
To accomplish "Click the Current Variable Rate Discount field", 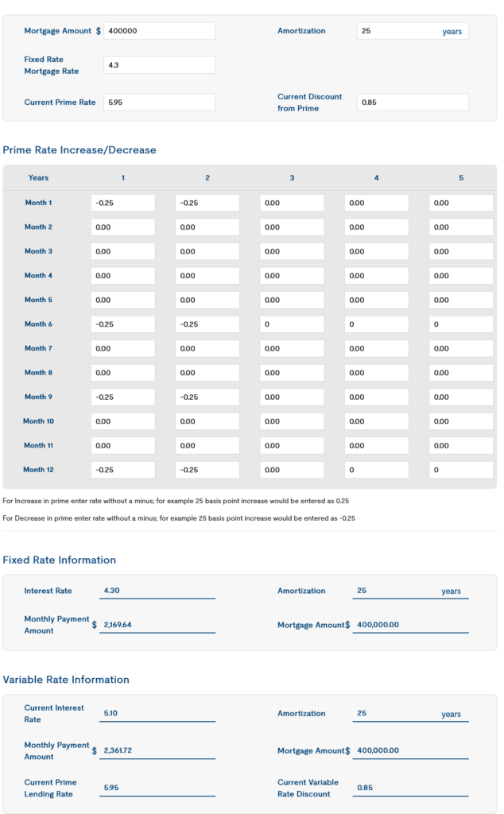I will pos(410,788).
